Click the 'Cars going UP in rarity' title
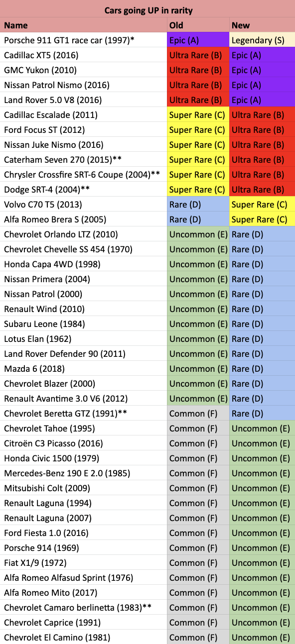 point(148,10)
